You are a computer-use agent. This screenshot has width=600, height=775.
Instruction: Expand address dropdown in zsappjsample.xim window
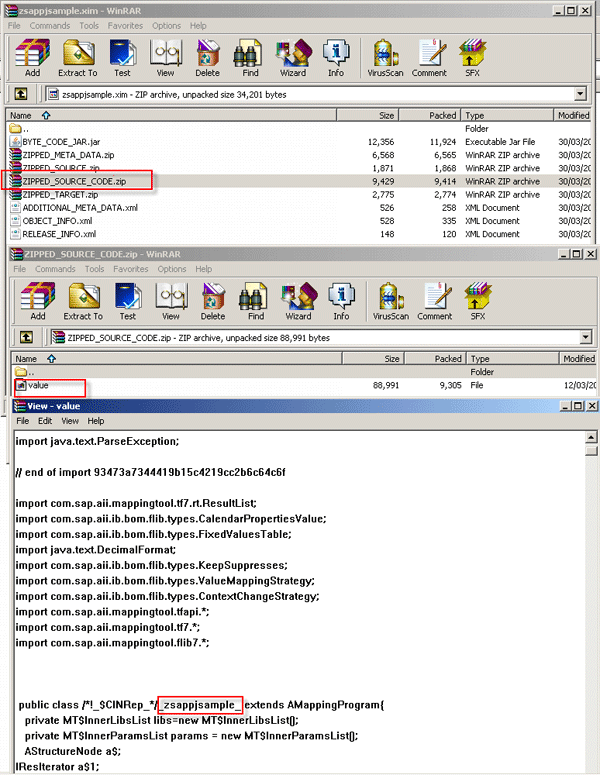point(580,94)
